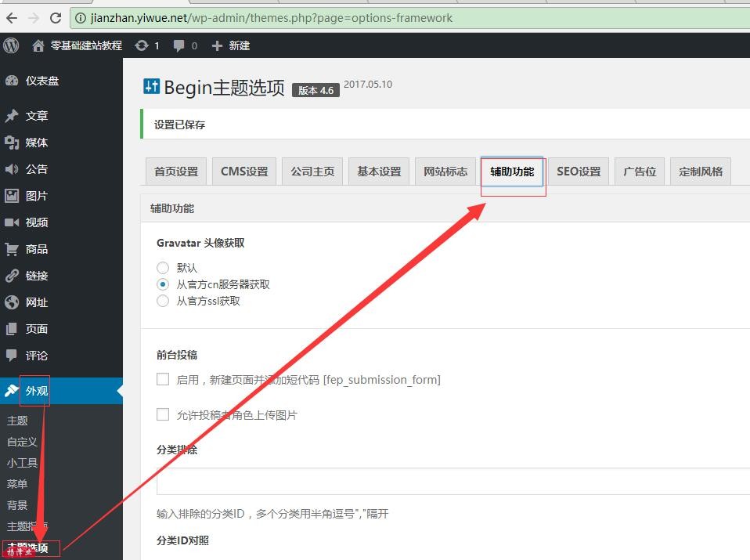The image size is (750, 560).
Task: Click the 评论 comment icon
Action: pos(12,355)
